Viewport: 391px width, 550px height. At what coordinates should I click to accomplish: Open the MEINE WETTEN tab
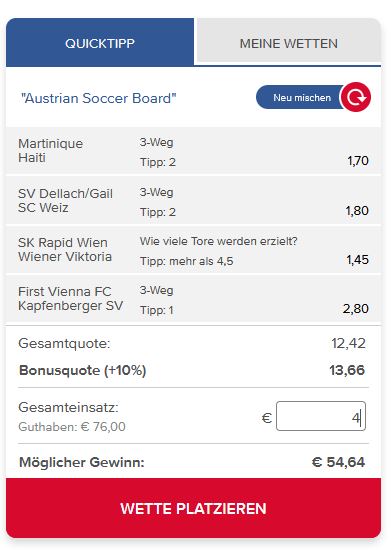point(289,41)
